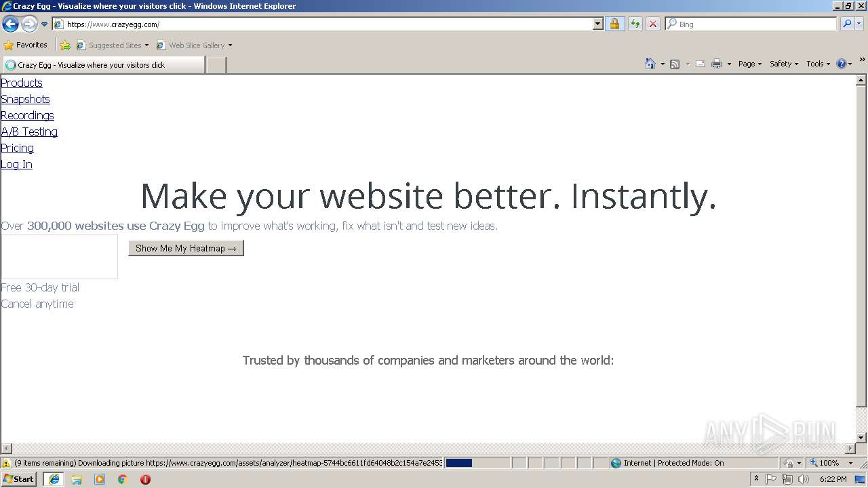Image resolution: width=868 pixels, height=488 pixels.
Task: View the security lock report icon
Action: (x=614, y=24)
